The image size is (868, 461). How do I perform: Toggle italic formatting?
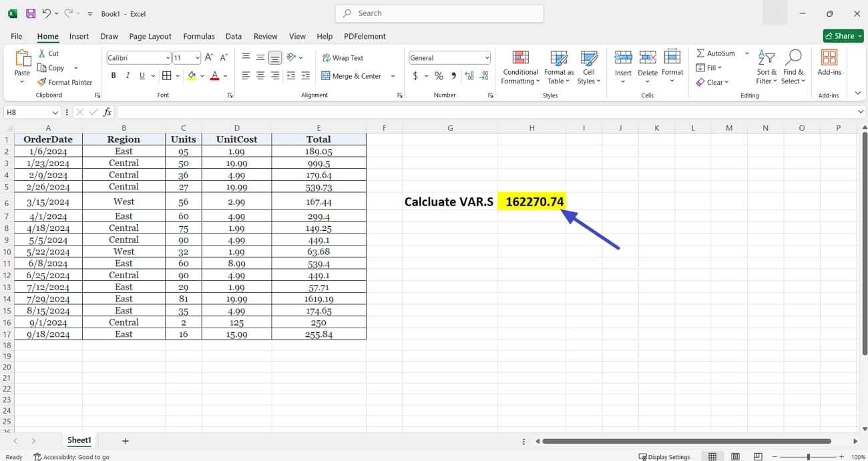tap(128, 75)
